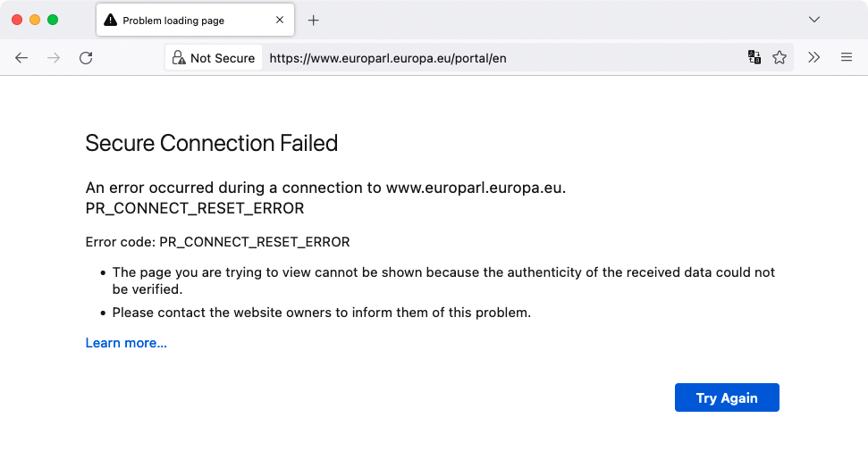Click the warning icon on the tab
Screen dimensions: 868x468
(x=111, y=21)
